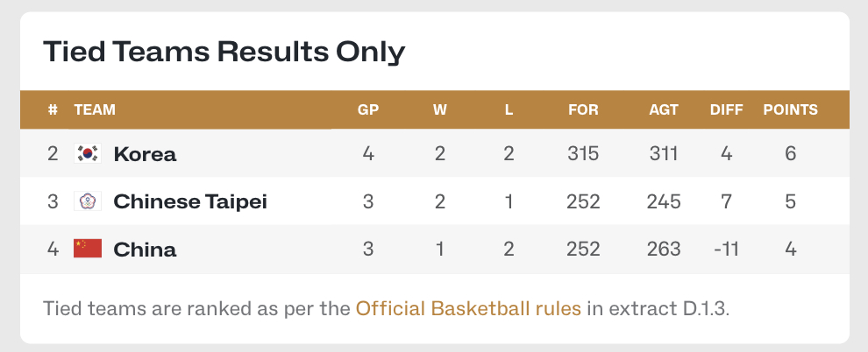Click the China flag icon
The image size is (868, 352).
88,249
